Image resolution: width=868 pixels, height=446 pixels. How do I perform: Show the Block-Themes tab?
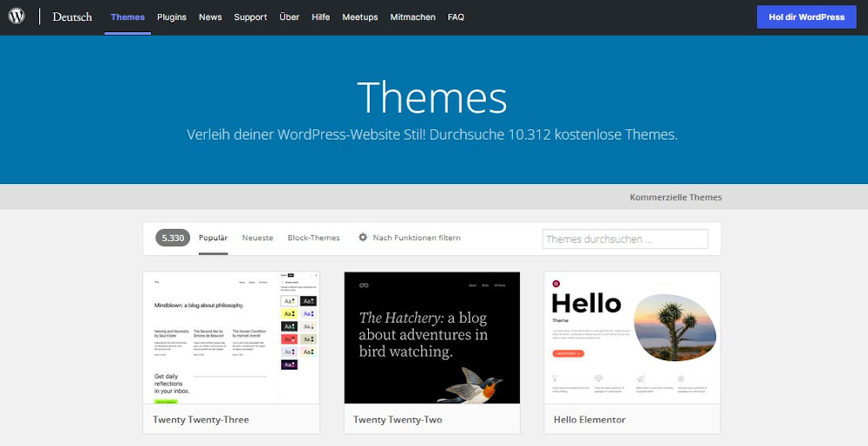click(x=313, y=238)
